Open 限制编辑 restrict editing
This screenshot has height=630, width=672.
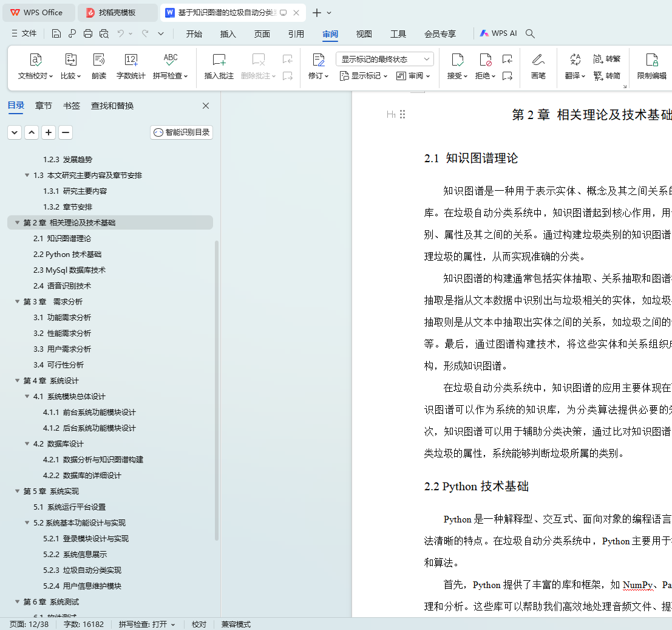(652, 66)
